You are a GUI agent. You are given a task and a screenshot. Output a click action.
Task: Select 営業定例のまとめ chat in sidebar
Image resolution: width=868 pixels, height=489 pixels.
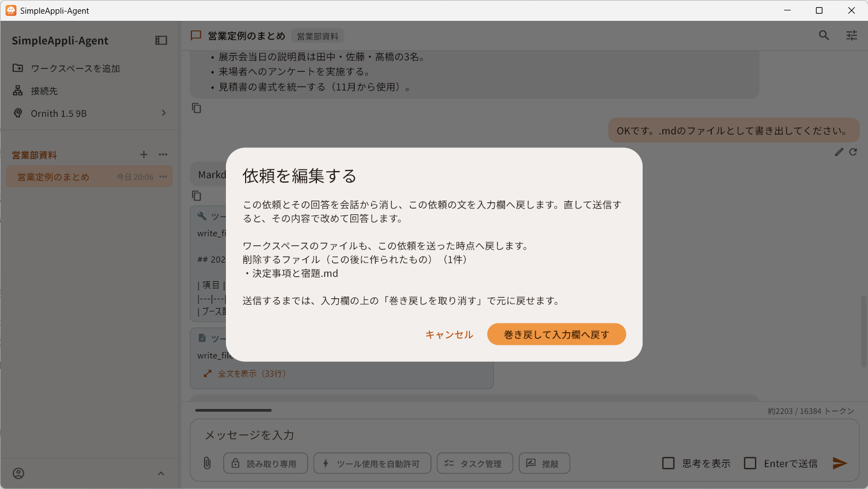(89, 177)
